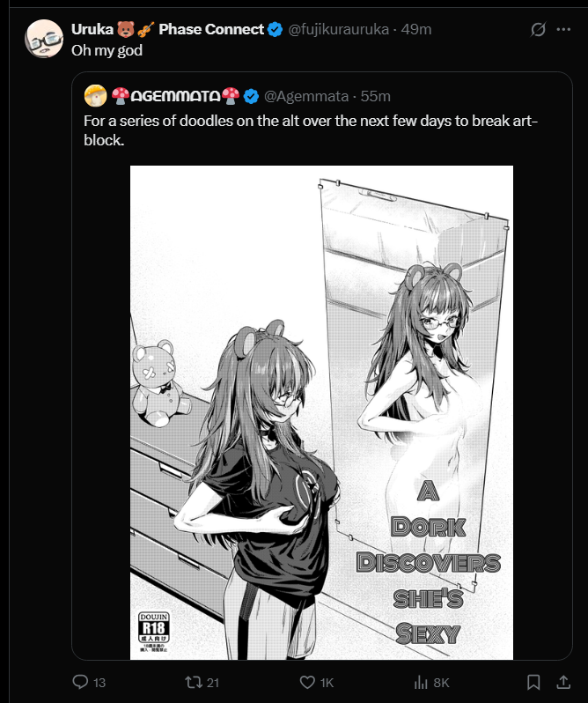Click the reply speech bubble icon

pyautogui.click(x=80, y=682)
